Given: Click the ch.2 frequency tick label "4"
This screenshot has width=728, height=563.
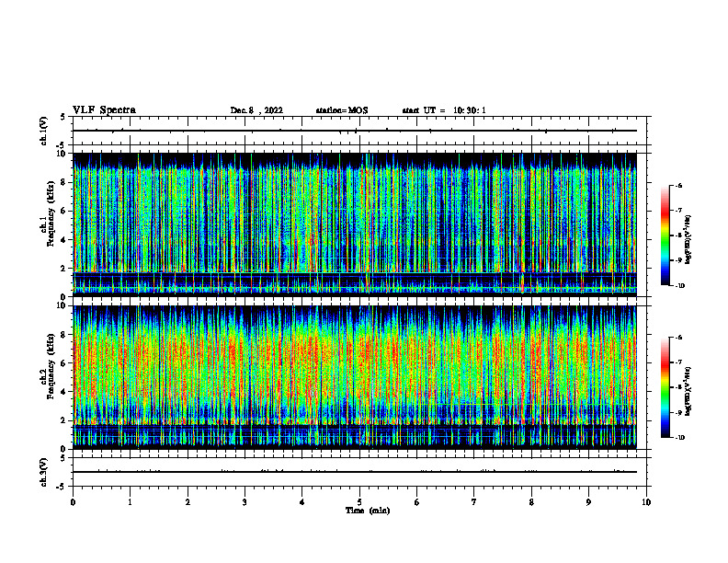Looking at the screenshot, I should [63, 392].
